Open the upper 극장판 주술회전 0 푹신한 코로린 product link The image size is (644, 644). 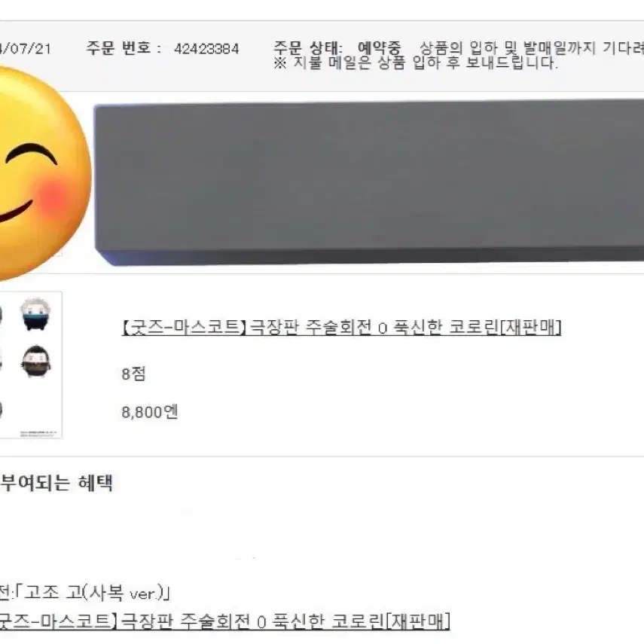pos(341,328)
